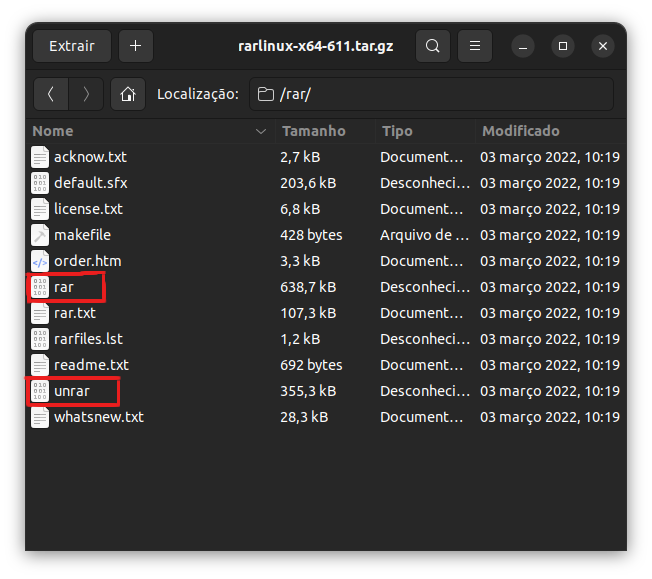Sort by the Nome column header

pos(150,131)
